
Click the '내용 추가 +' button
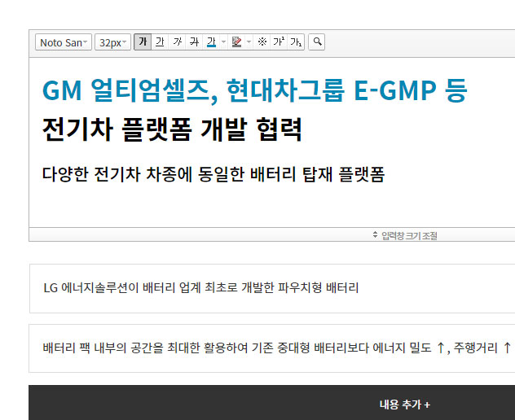click(x=272, y=403)
